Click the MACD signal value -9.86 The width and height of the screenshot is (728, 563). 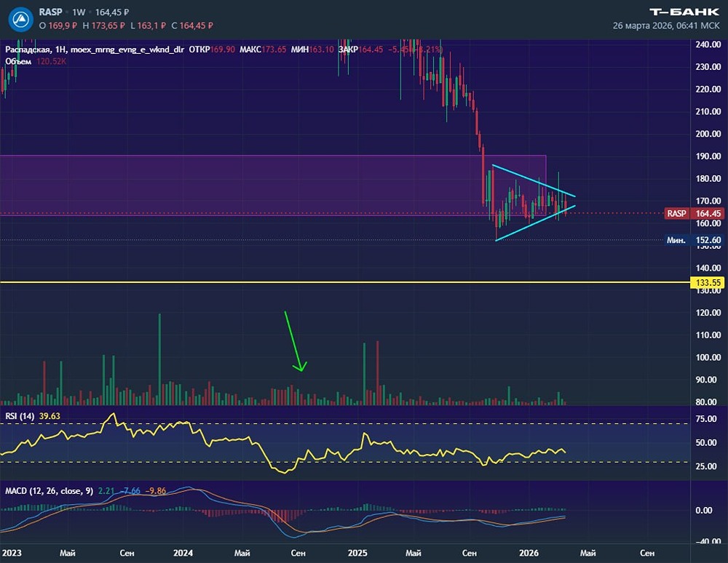tap(156, 491)
